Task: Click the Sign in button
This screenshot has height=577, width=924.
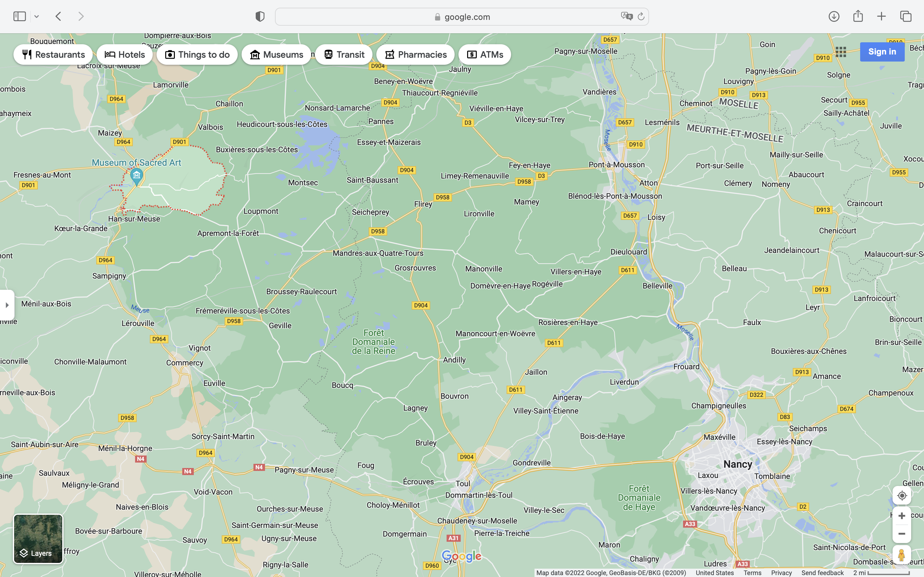Action: (x=882, y=52)
